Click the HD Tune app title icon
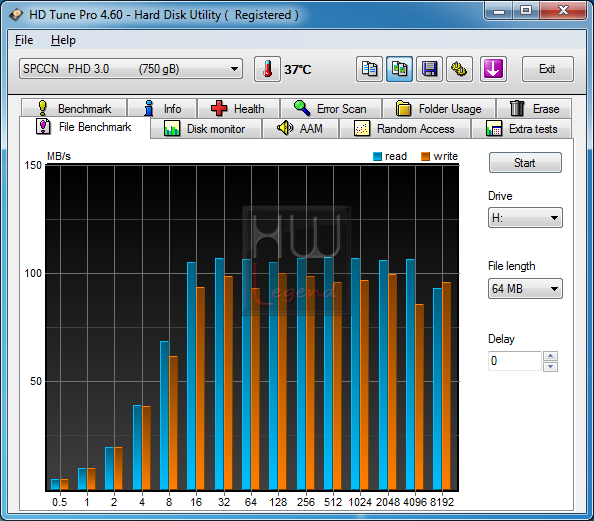Image resolution: width=594 pixels, height=521 pixels. tap(16, 15)
